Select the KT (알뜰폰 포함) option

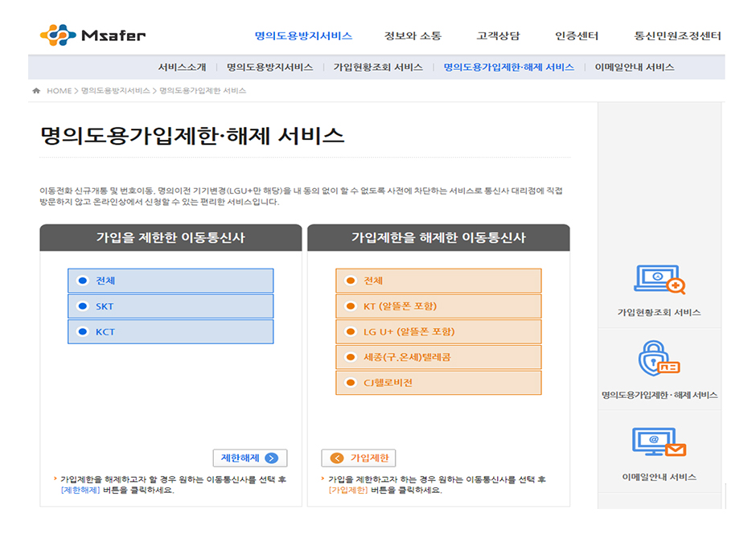tap(438, 306)
